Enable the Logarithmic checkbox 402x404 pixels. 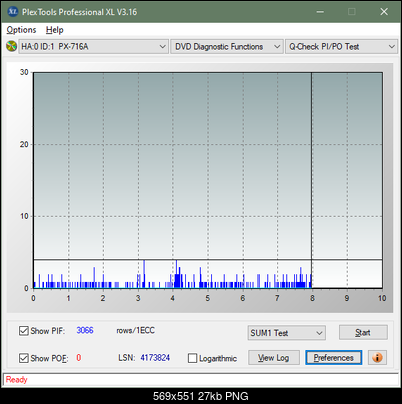tap(192, 358)
